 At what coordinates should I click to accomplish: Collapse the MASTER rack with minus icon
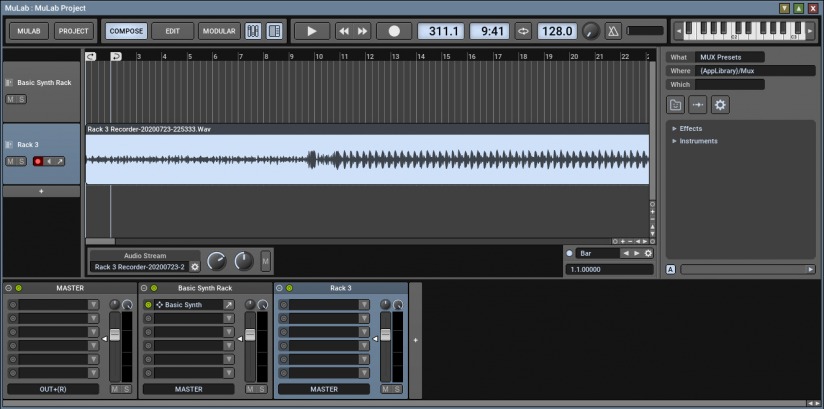click(x=8, y=288)
